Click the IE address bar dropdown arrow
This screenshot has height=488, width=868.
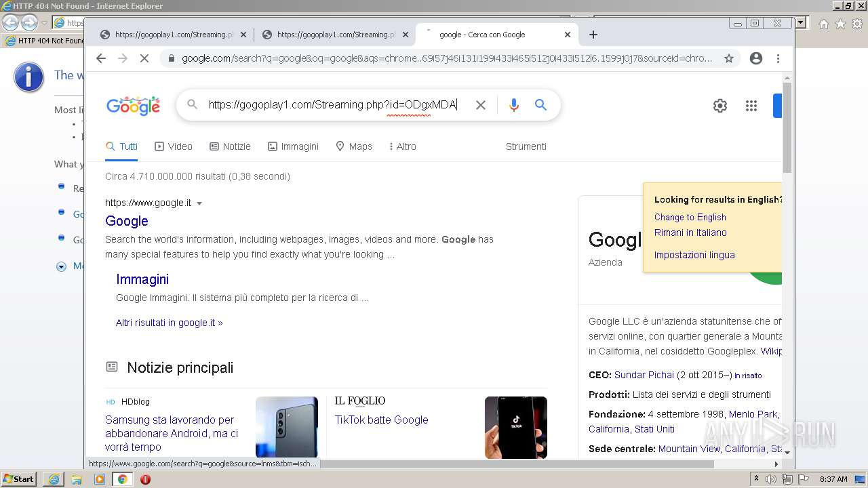(x=800, y=22)
